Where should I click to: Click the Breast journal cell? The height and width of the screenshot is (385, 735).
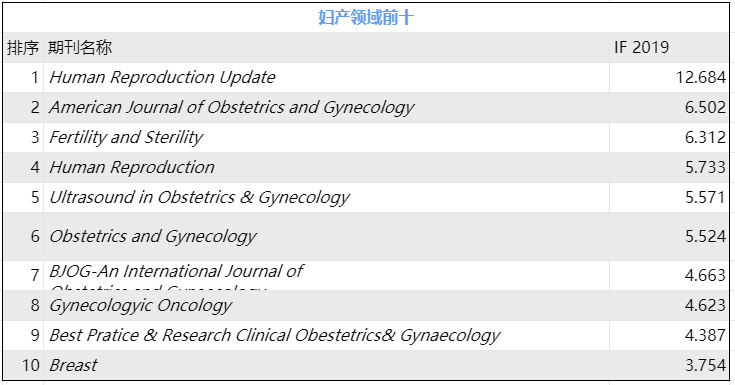[x=326, y=365]
